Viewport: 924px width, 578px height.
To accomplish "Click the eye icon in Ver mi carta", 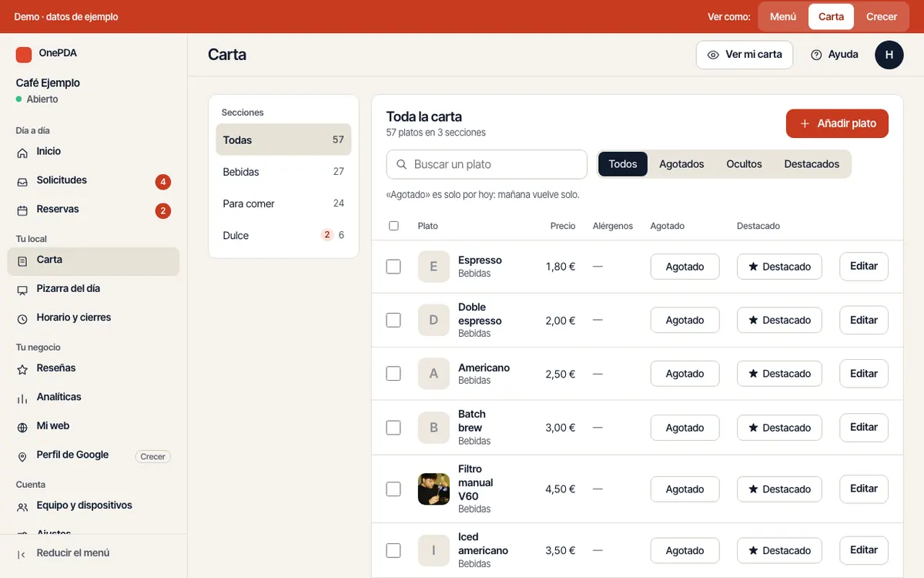I will [713, 55].
